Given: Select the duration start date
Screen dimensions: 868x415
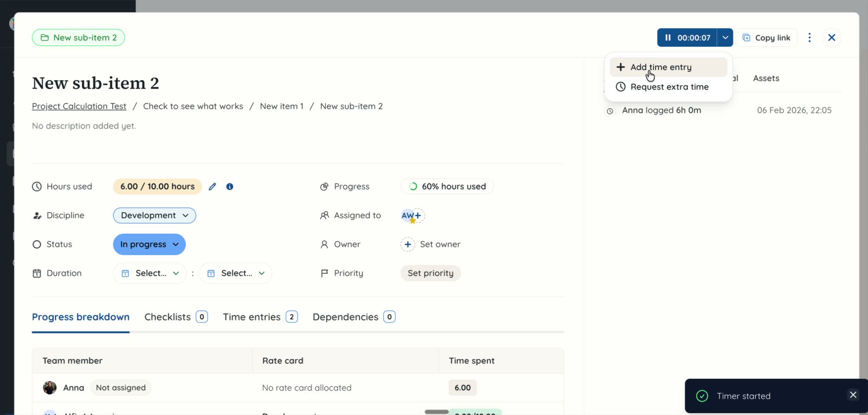Looking at the screenshot, I should point(150,273).
